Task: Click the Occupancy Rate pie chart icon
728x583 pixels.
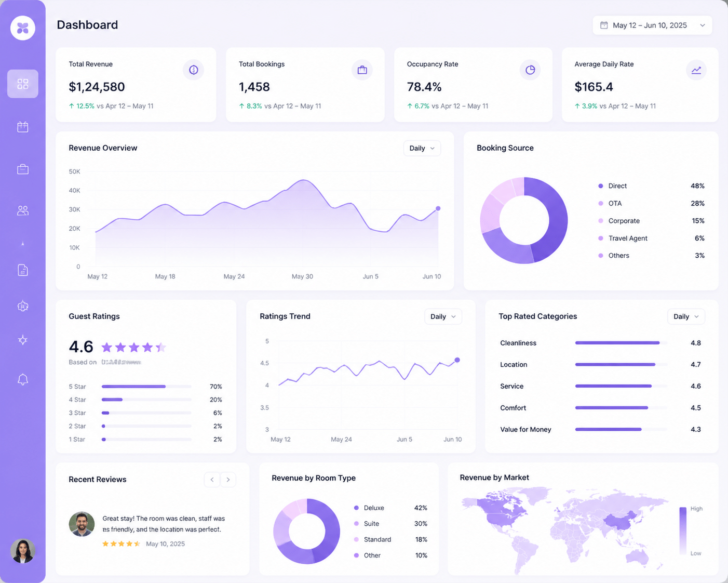Action: point(530,70)
